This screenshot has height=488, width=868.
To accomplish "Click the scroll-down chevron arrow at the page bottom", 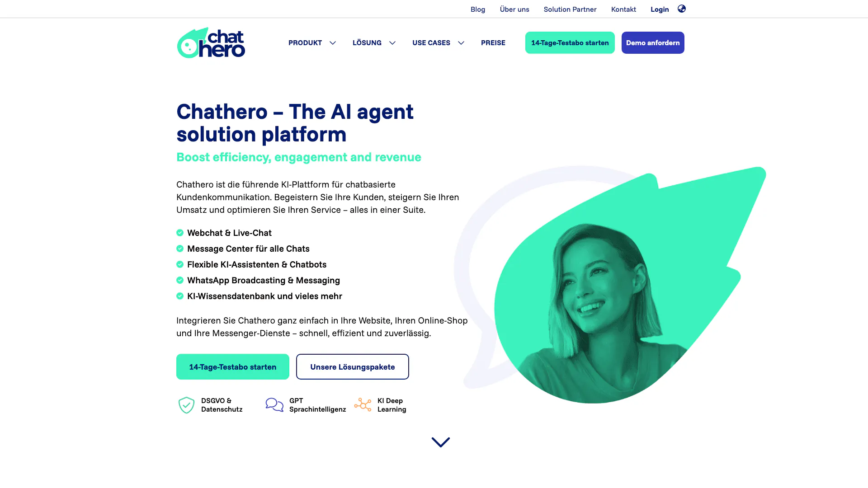I will click(441, 442).
